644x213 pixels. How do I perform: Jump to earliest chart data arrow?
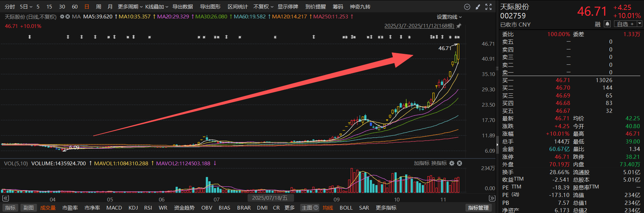(x=5, y=198)
